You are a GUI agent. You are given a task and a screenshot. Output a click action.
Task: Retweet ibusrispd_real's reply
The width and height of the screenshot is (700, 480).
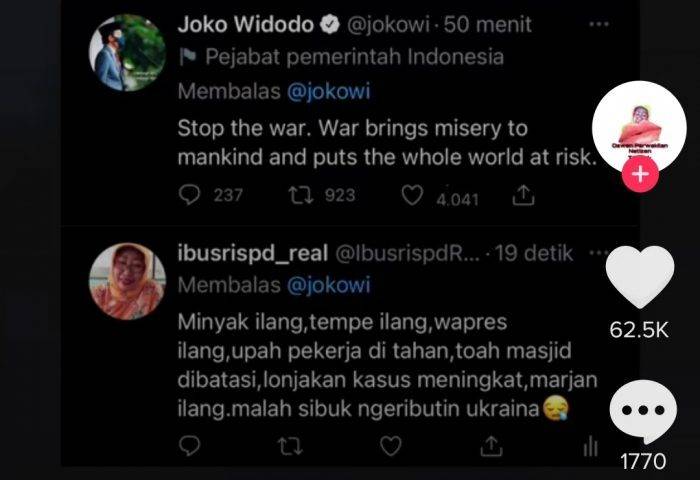(290, 446)
